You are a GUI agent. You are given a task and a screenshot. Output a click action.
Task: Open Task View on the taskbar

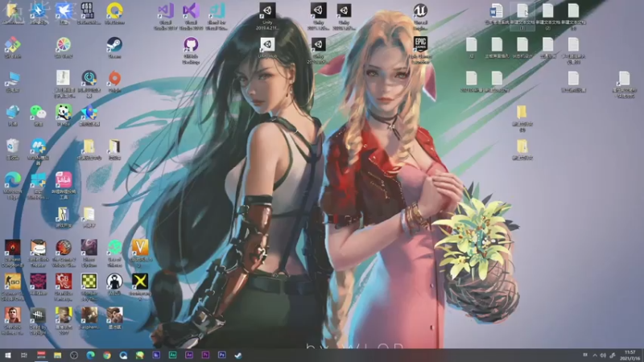point(24,355)
